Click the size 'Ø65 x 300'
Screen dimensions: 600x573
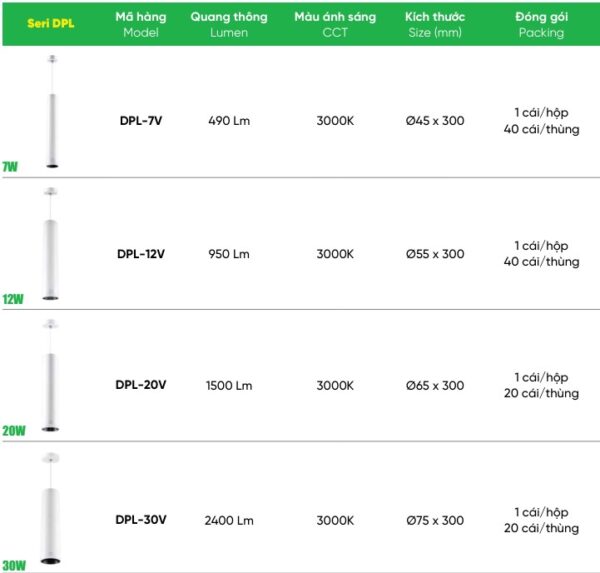(x=435, y=385)
